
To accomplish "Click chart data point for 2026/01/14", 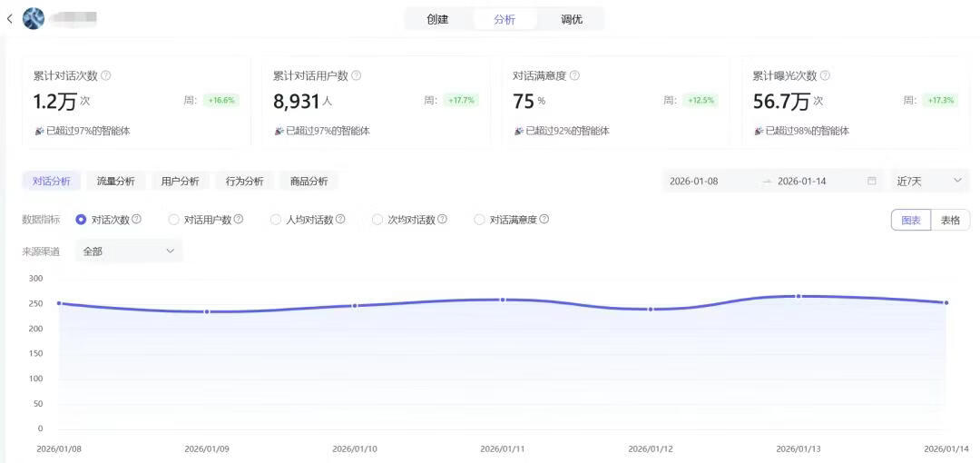I will coord(946,303).
